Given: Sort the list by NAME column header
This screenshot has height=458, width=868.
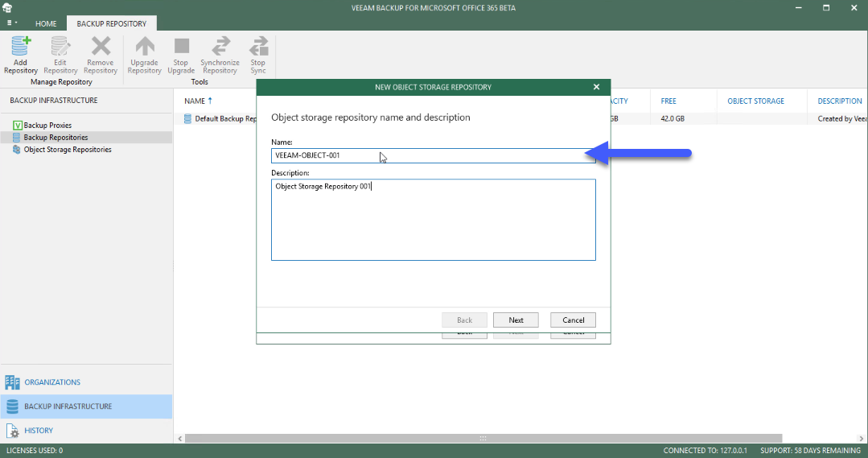Looking at the screenshot, I should tap(195, 101).
